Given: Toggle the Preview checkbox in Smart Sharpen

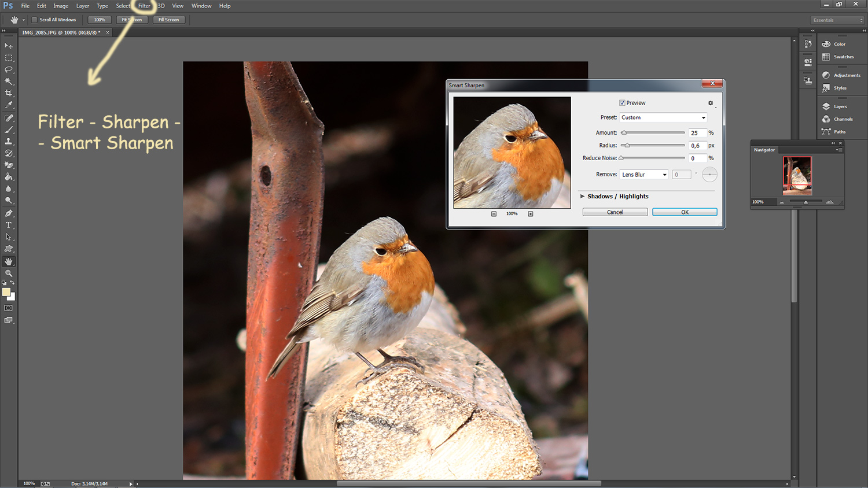Looking at the screenshot, I should click(x=622, y=103).
